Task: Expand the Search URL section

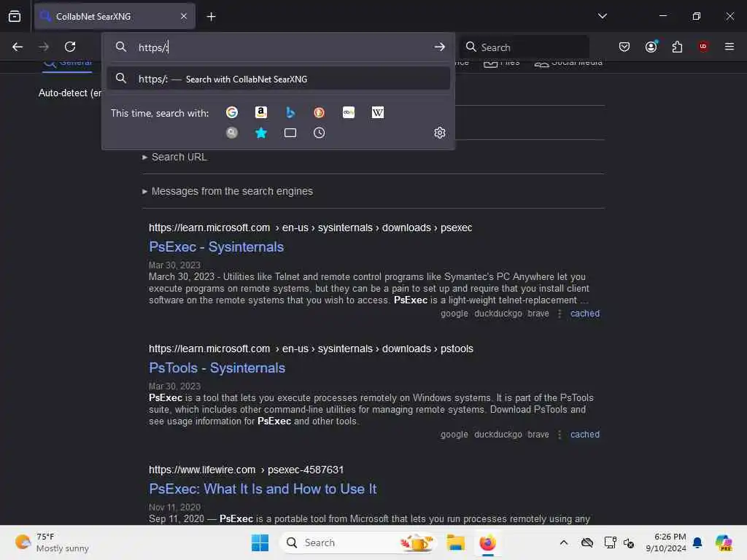Action: pos(174,157)
